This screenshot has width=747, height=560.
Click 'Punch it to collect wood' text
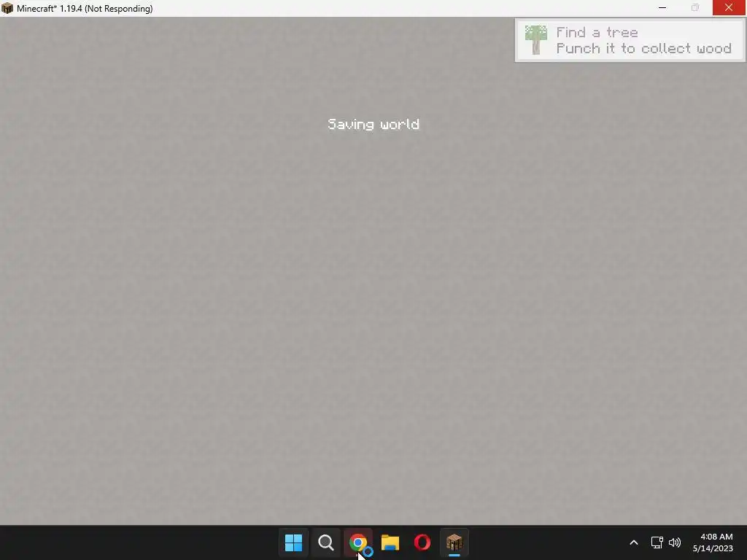643,49
